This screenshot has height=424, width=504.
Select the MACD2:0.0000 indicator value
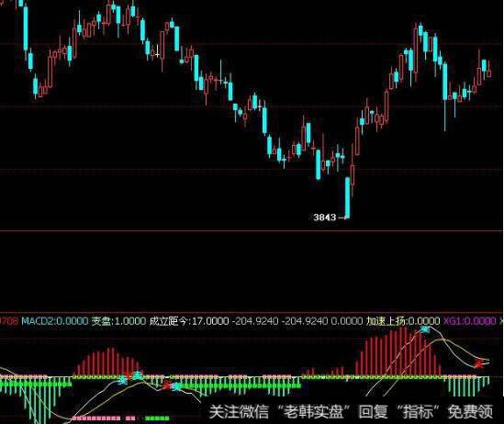click(55, 321)
